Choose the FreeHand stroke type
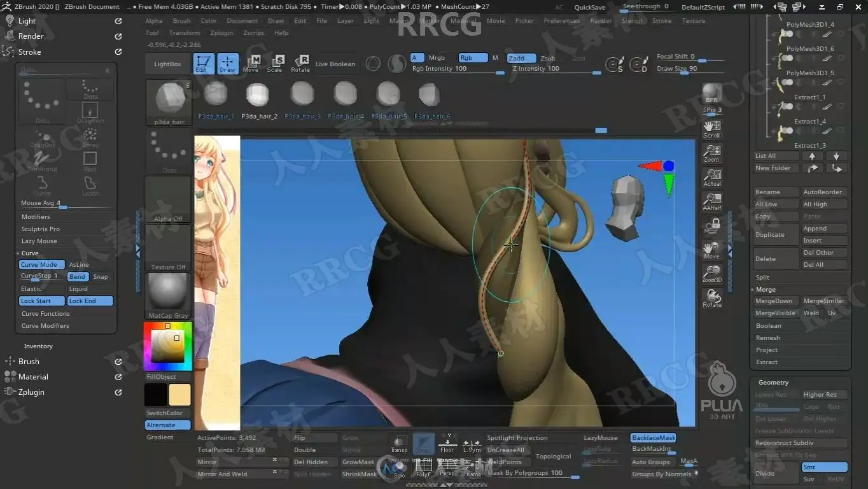Screen dimensions: 868x489 43,162
